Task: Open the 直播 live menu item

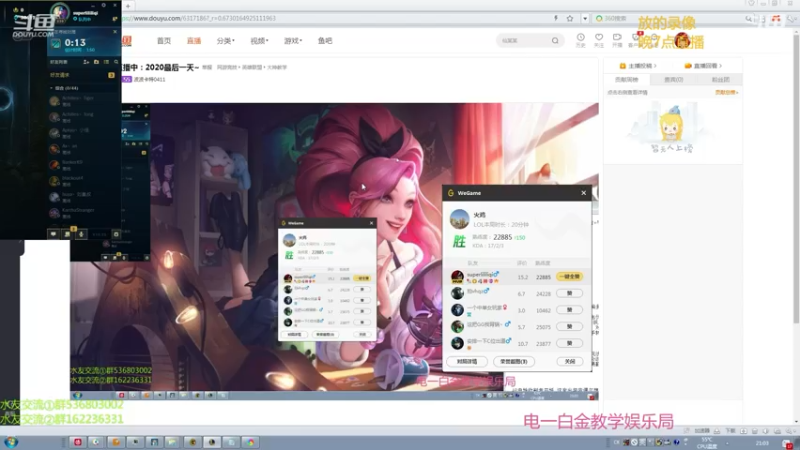Action: [193, 41]
